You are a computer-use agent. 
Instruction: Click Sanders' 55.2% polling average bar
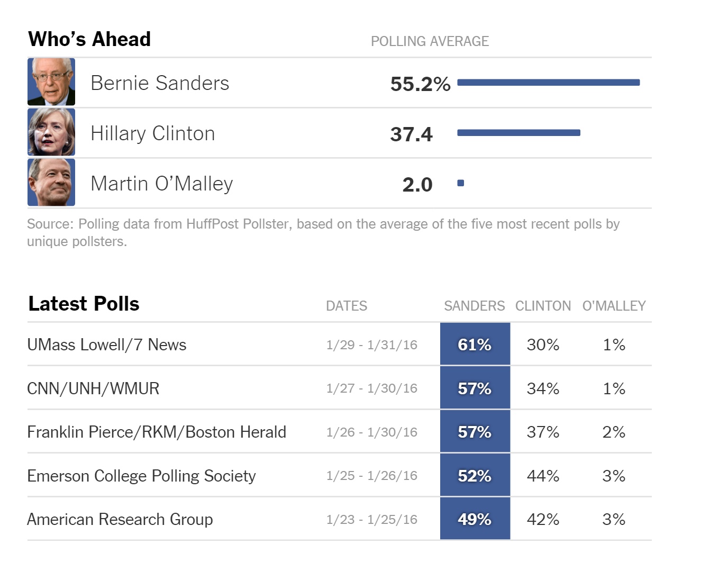(549, 82)
